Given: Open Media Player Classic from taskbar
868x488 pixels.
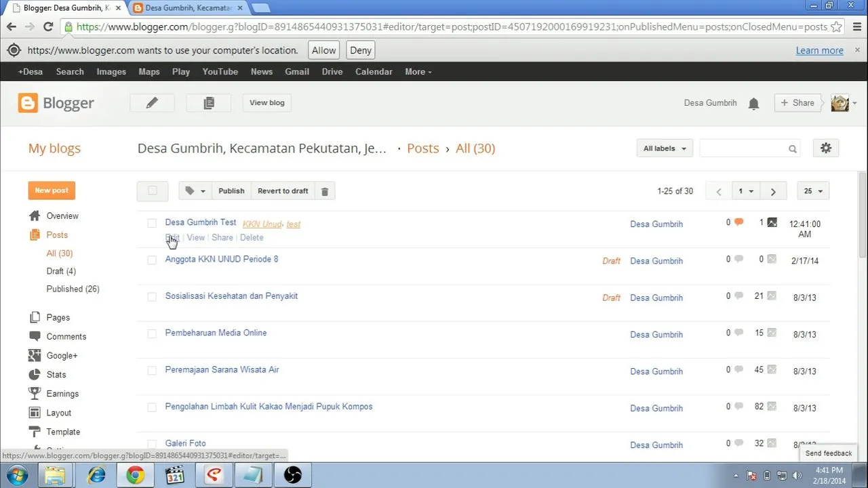Looking at the screenshot, I should click(175, 474).
